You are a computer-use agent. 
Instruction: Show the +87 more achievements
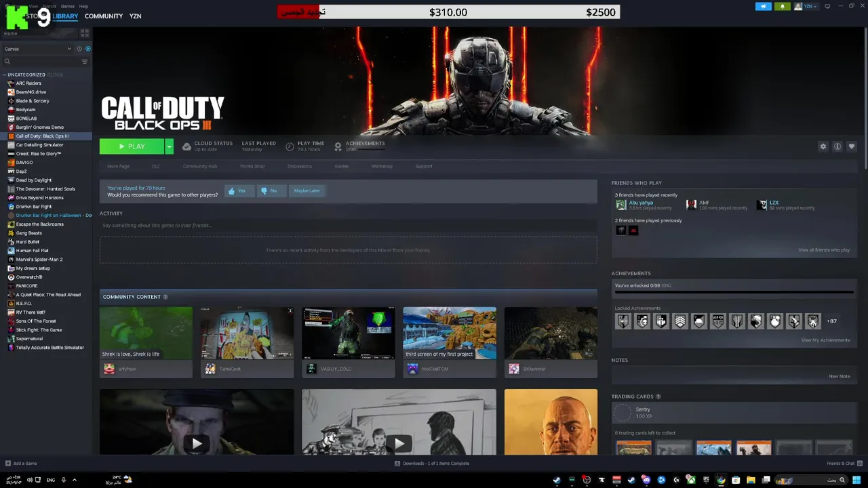[x=832, y=321]
